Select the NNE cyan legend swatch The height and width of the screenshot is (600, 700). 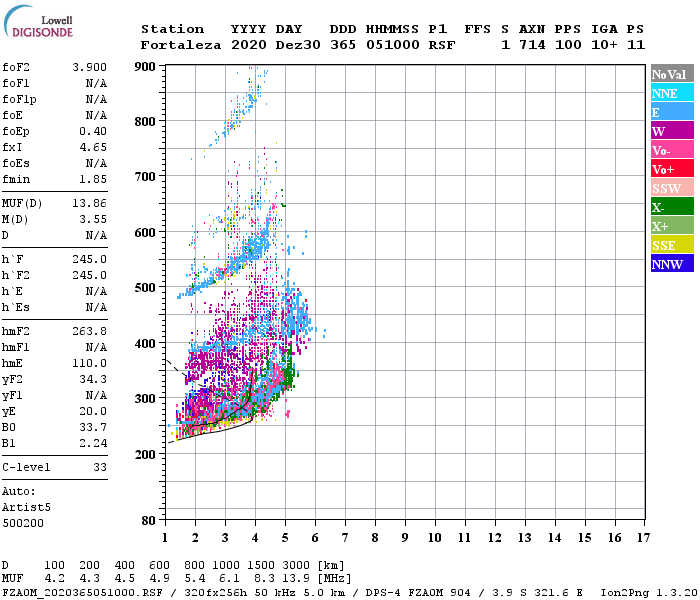pos(672,93)
